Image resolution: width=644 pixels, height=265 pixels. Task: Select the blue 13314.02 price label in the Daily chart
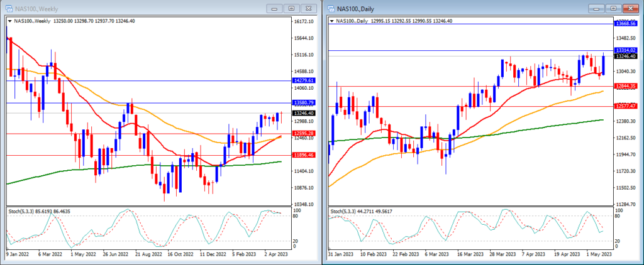(626, 50)
